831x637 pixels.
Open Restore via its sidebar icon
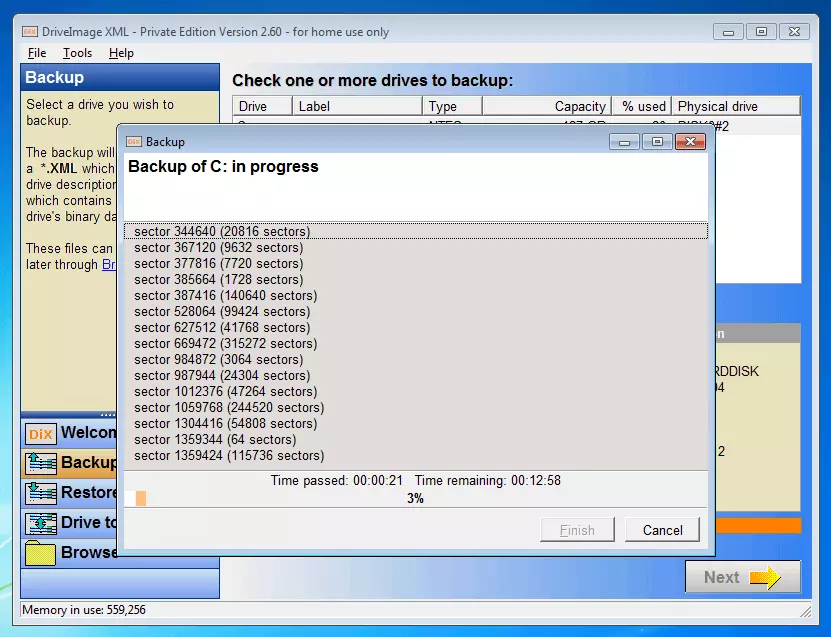41,492
